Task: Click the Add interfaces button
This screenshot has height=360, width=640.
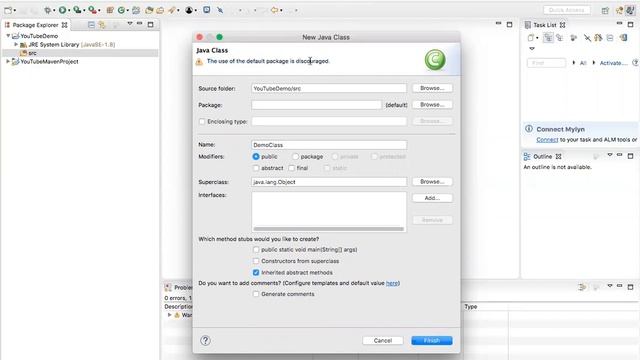Action: tap(432, 198)
